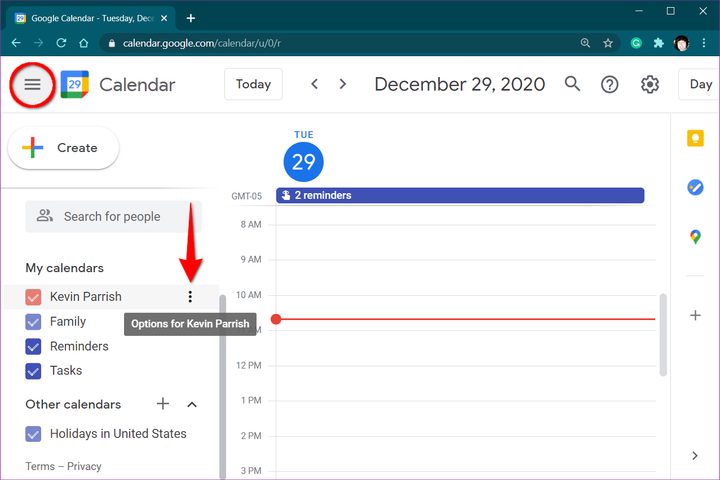The height and width of the screenshot is (480, 720).
Task: Open Chrome three-dot menu
Action: point(703,43)
